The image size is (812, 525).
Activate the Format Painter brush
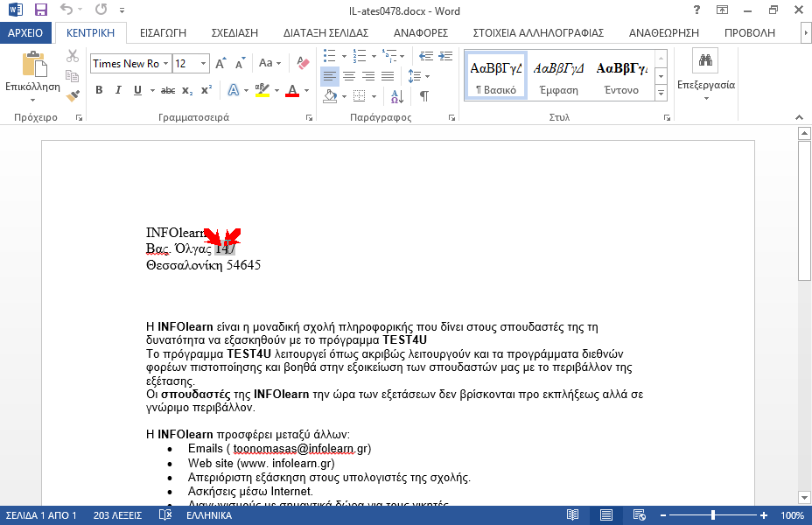tap(73, 95)
